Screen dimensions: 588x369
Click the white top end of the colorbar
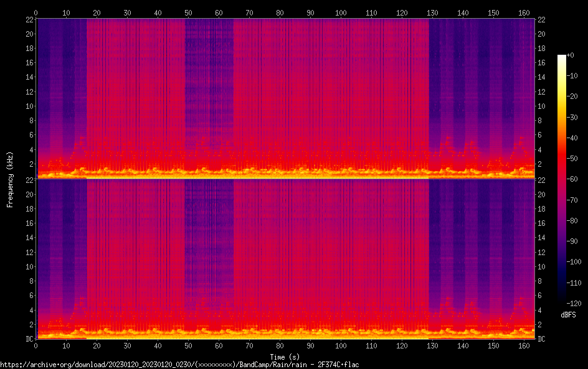(562, 57)
